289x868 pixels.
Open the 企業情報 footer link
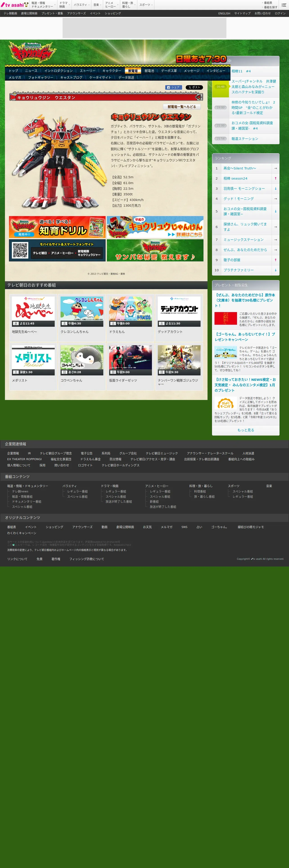click(x=13, y=453)
